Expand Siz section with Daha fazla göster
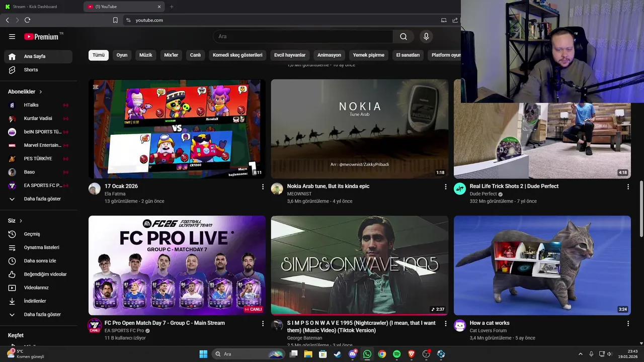This screenshot has height=362, width=644. [38, 314]
